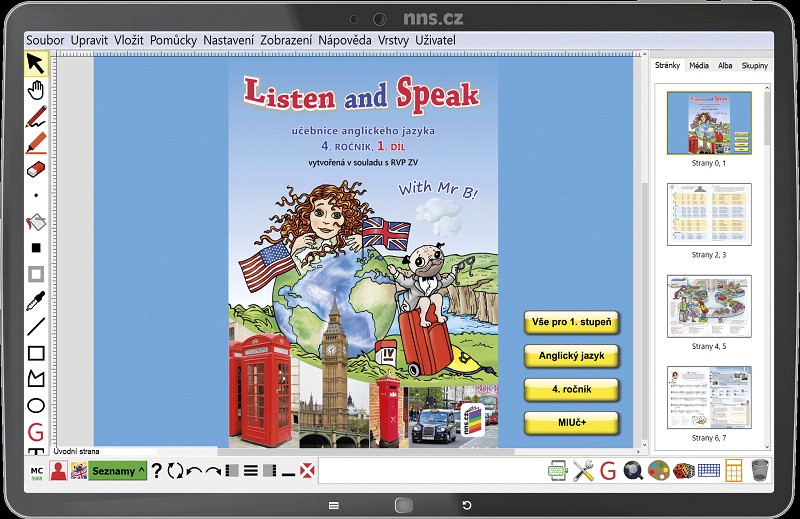Open the color palette icon
800x519 pixels.
tap(658, 471)
